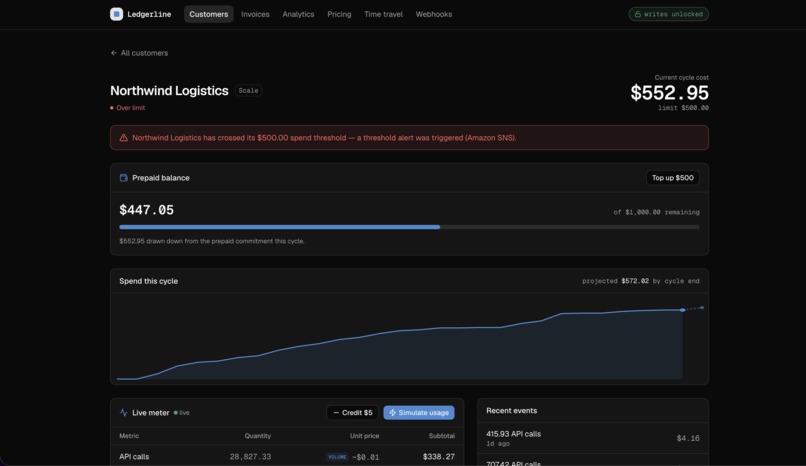806x466 pixels.
Task: Click the projected $572.02 by cycle end text
Action: (640, 281)
